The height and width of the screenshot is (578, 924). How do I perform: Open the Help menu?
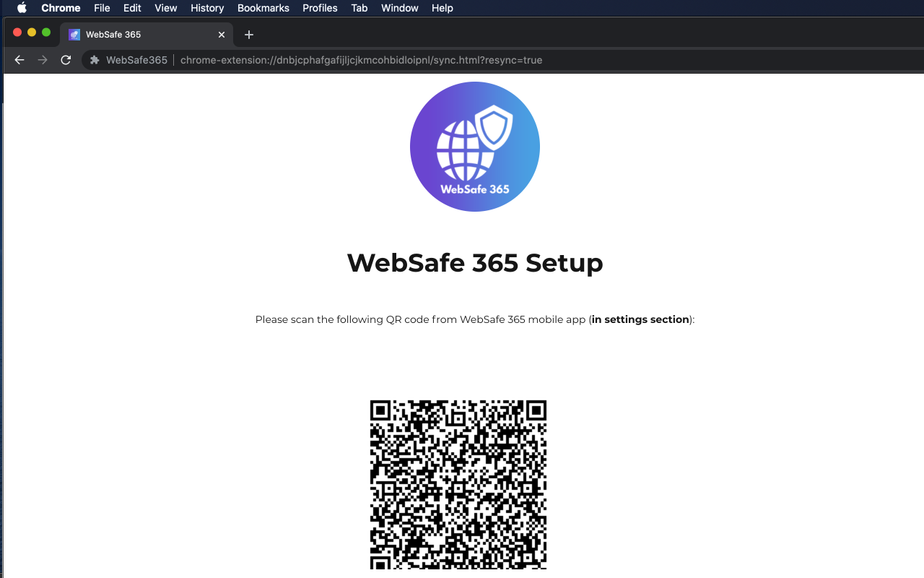(443, 8)
